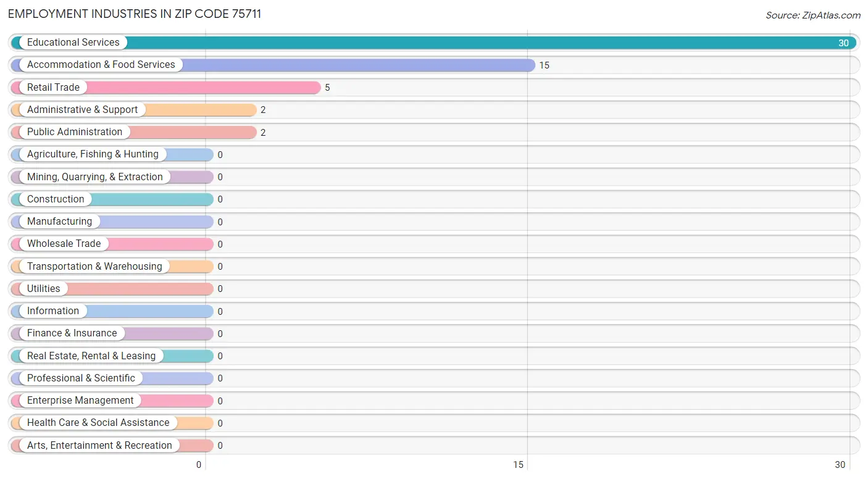Click the value 15 beside Accommodation bar

pos(544,65)
